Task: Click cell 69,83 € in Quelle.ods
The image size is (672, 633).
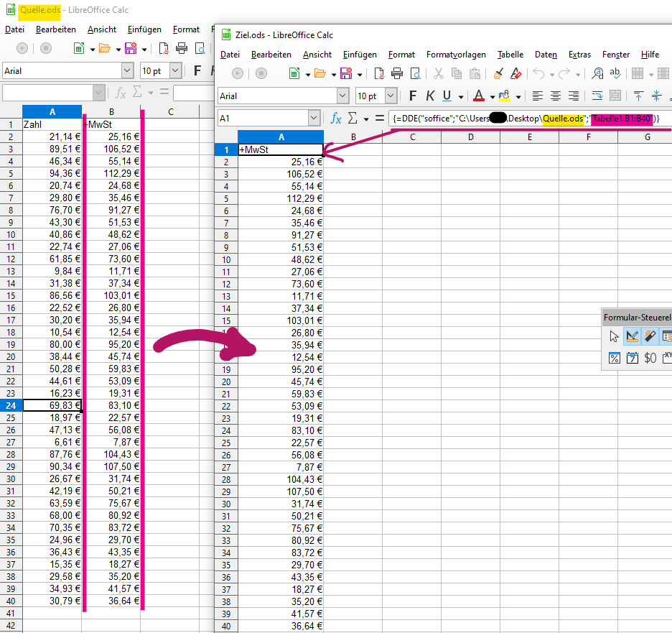Action: pyautogui.click(x=52, y=405)
